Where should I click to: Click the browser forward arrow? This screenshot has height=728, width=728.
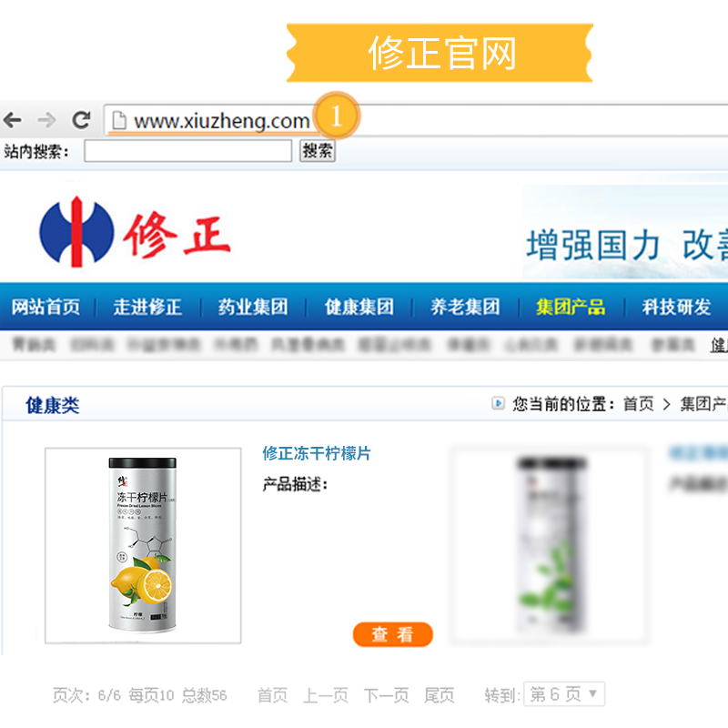coord(47,120)
